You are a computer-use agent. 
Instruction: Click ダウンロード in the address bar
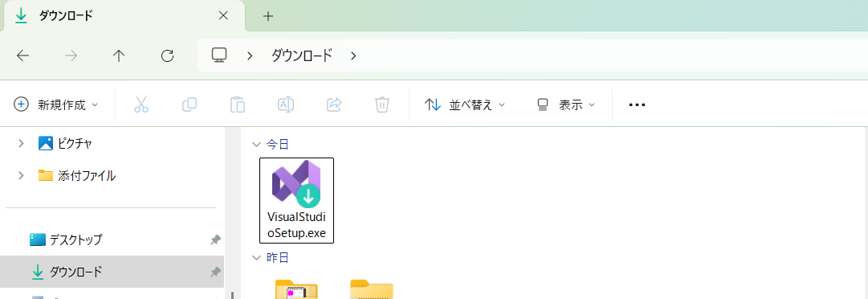click(x=302, y=55)
